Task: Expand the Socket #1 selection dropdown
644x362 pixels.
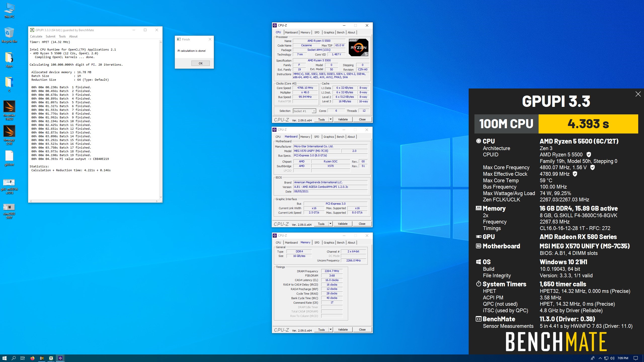Action: 314,111
